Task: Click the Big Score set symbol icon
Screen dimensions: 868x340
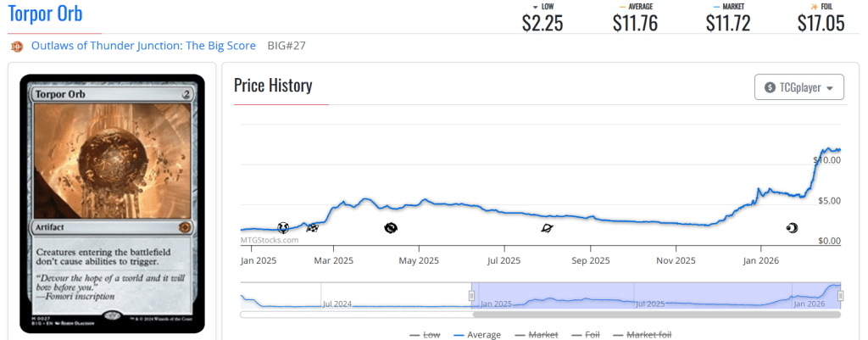Action: point(17,46)
